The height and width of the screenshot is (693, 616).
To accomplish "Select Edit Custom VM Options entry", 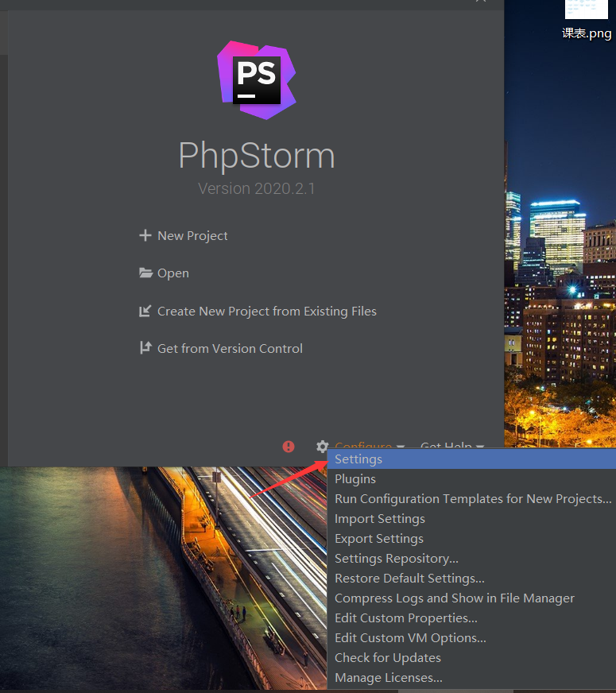I will point(471,638).
